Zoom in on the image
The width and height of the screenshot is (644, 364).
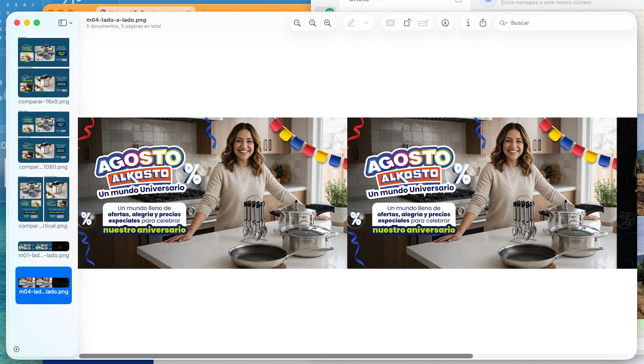[x=328, y=23]
